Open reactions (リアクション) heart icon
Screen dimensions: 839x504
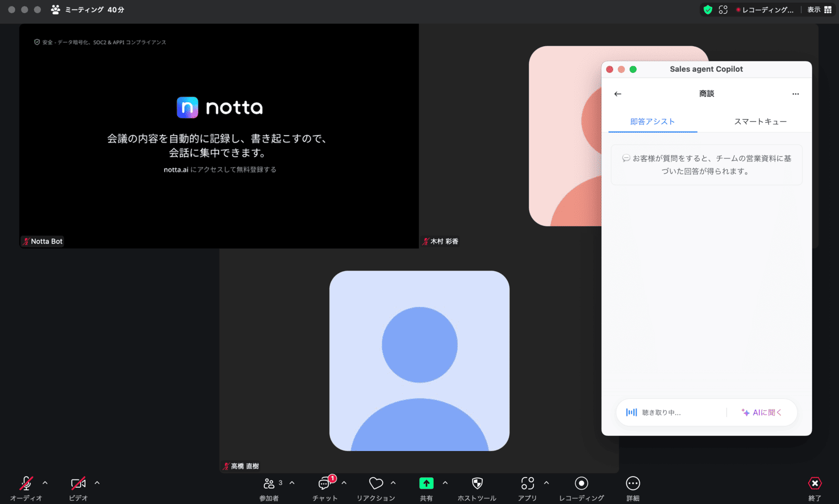pos(376,483)
